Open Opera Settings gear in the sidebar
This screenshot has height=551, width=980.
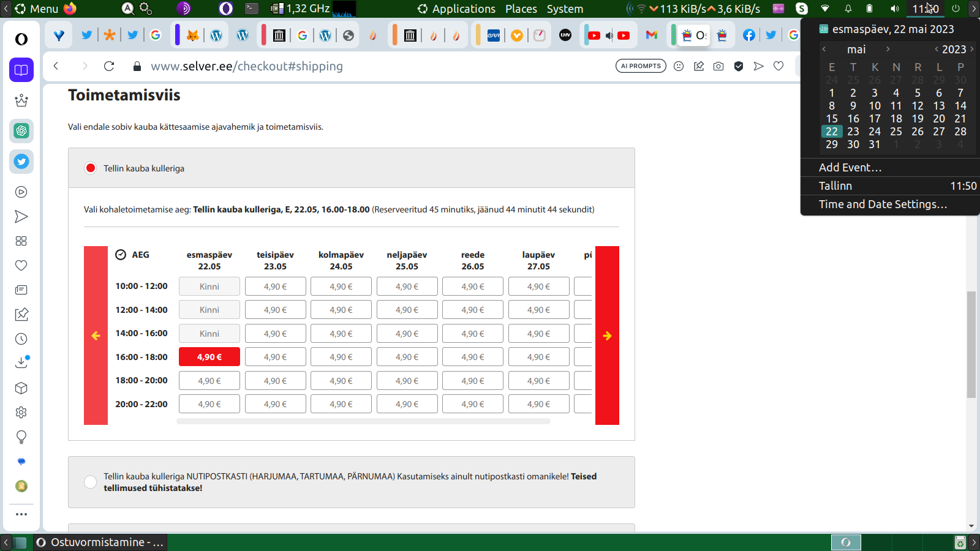[x=21, y=413]
